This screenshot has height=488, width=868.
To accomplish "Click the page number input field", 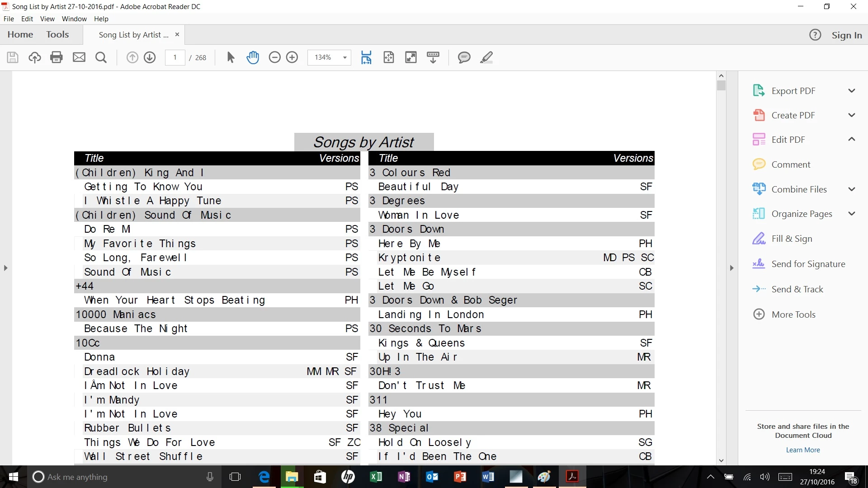I will [x=175, y=57].
